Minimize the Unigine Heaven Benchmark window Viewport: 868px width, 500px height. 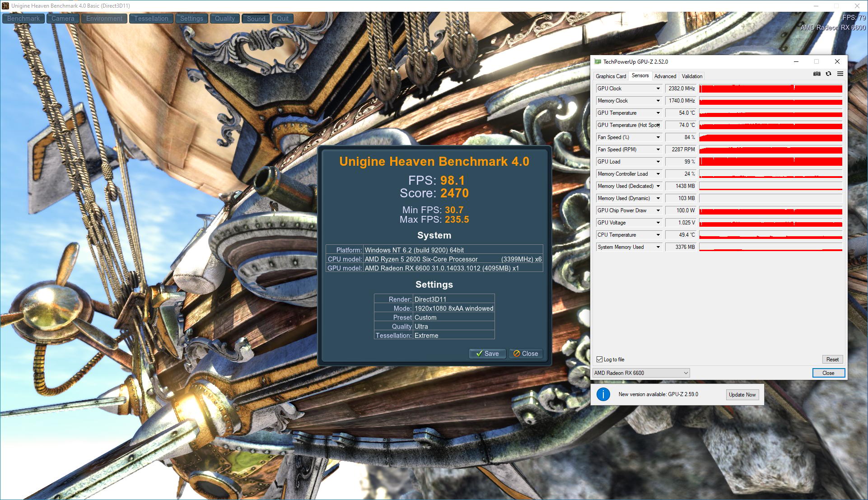coord(816,6)
